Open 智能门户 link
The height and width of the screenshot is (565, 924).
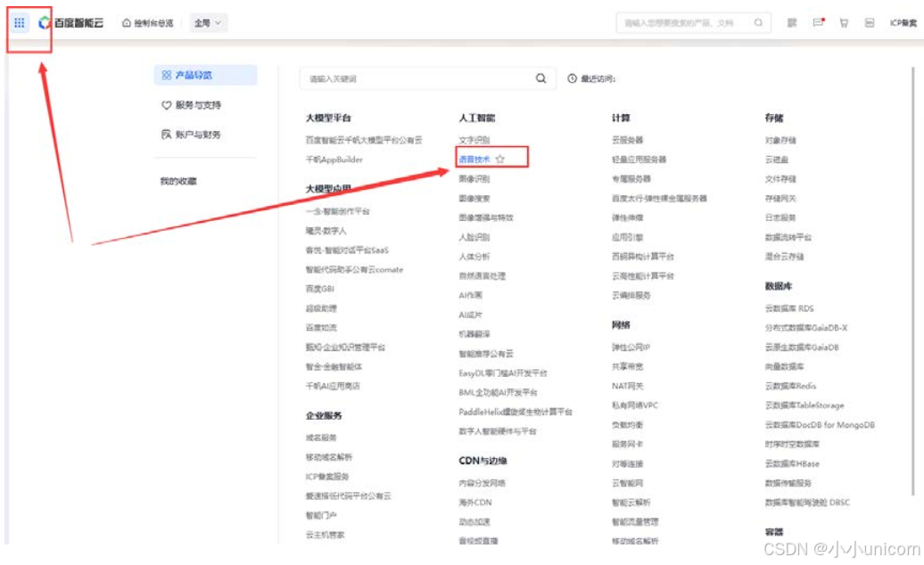click(x=321, y=516)
